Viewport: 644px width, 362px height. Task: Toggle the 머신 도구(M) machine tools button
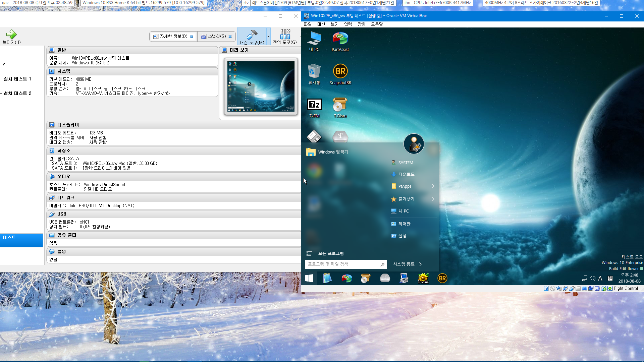click(252, 37)
